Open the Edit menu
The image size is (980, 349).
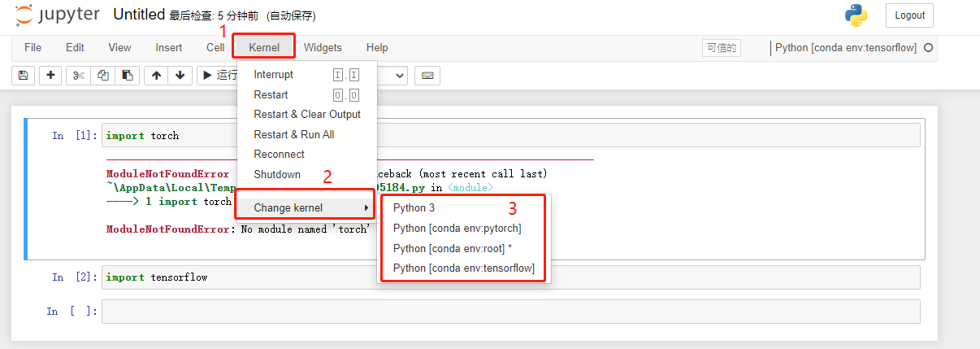pyautogui.click(x=75, y=48)
